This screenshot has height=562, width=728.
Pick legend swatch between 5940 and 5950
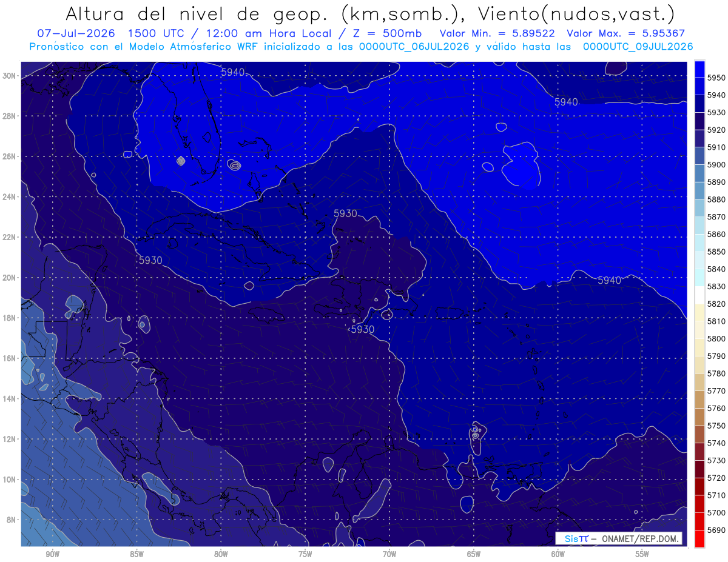(699, 86)
